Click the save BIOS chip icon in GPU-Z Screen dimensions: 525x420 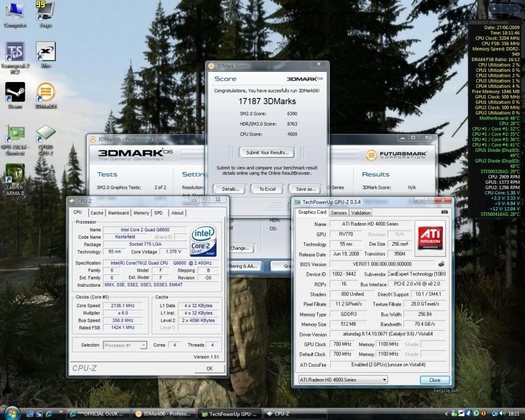click(x=441, y=264)
